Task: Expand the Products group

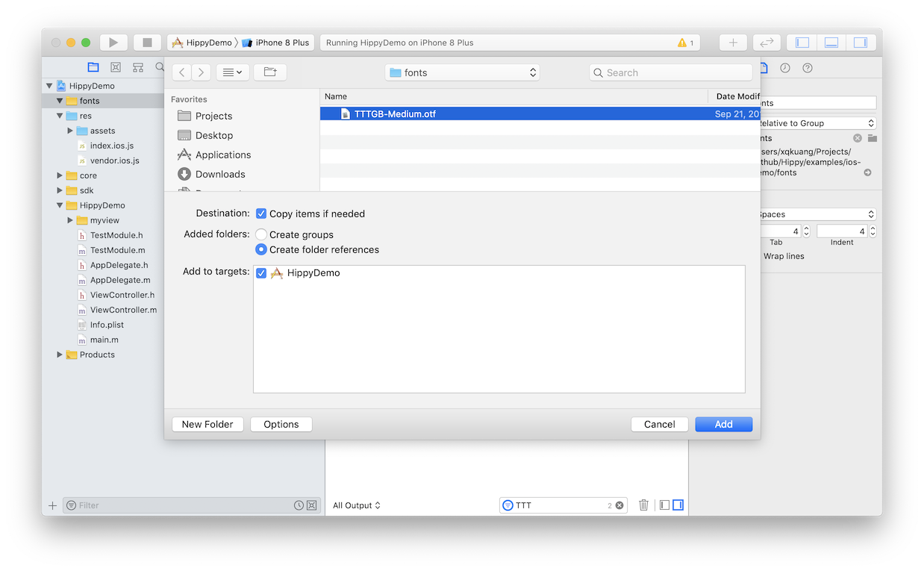Action: coord(60,355)
